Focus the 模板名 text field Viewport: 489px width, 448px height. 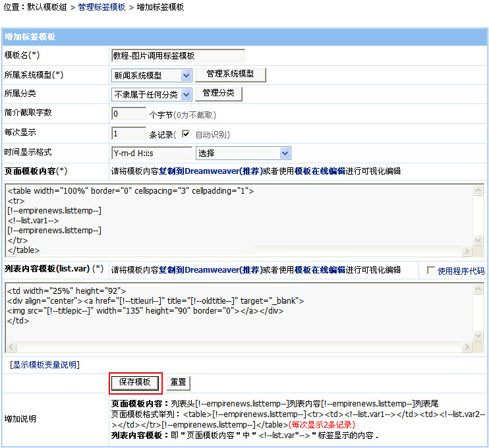click(x=178, y=56)
